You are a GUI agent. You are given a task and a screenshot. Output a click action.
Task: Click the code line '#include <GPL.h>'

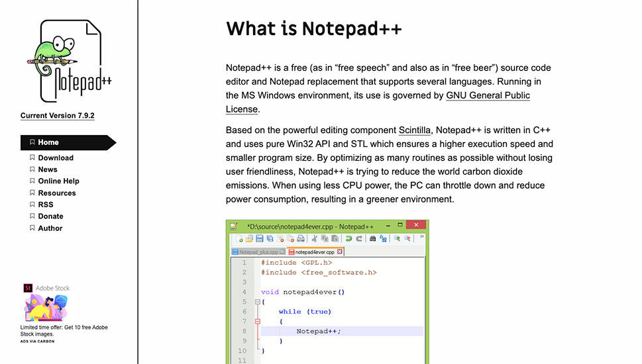click(x=296, y=263)
